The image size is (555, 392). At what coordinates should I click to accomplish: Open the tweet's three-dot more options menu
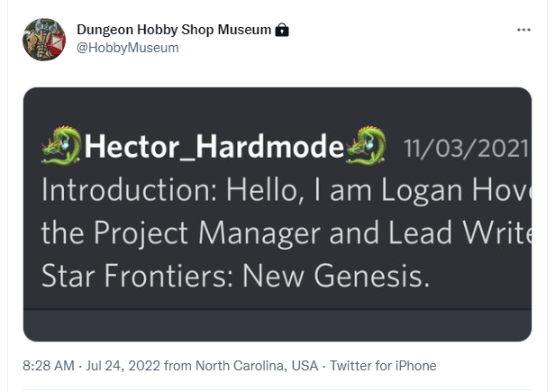[x=524, y=30]
